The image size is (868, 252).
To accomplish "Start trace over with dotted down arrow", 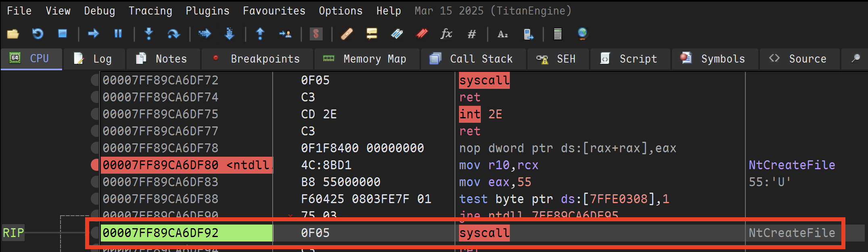I will click(x=229, y=34).
